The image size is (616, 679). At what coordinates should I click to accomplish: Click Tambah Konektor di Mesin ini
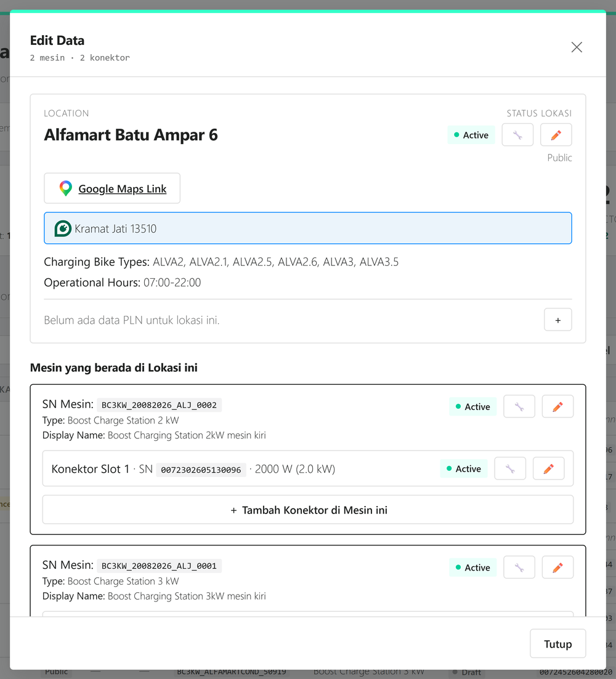pyautogui.click(x=307, y=510)
